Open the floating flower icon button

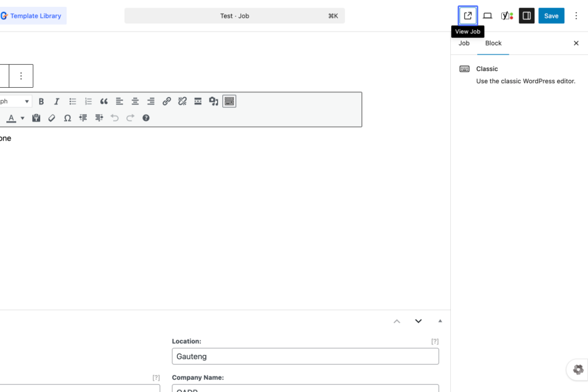(578, 370)
